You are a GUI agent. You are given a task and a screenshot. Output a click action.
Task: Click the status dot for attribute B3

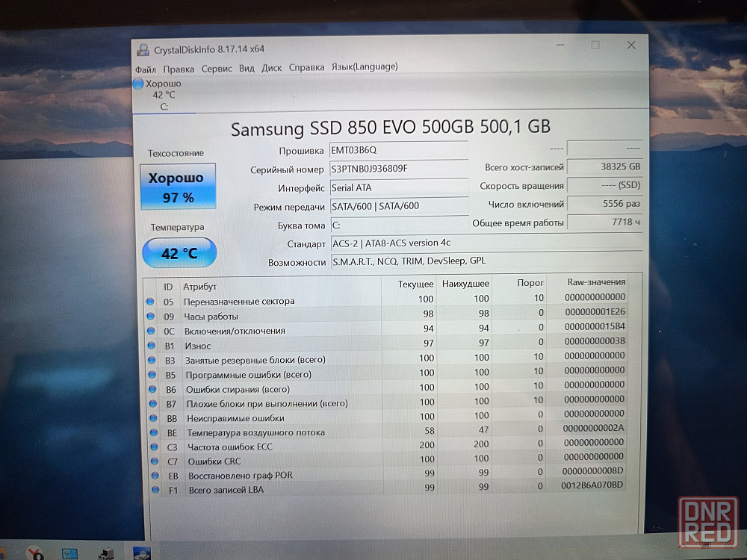(x=152, y=360)
